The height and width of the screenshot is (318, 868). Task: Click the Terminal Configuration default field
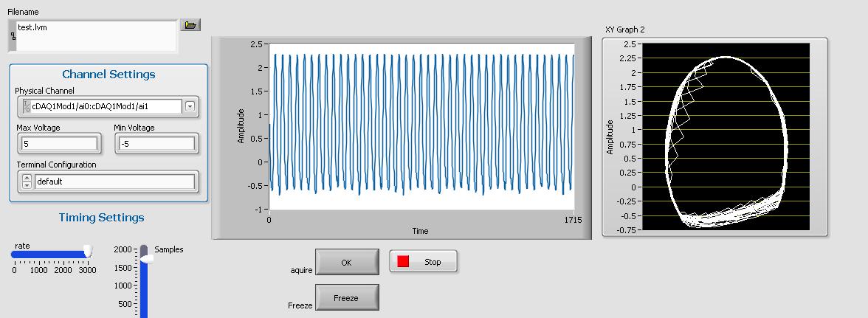click(114, 182)
